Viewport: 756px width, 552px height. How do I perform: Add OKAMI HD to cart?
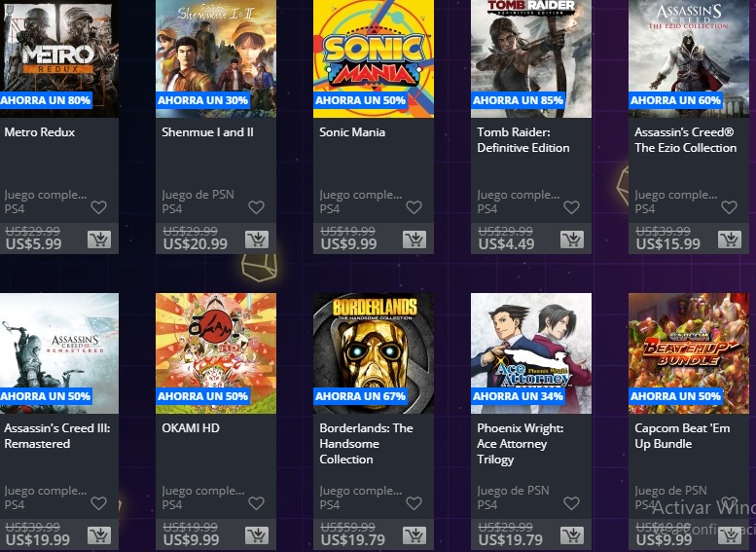coord(257,535)
